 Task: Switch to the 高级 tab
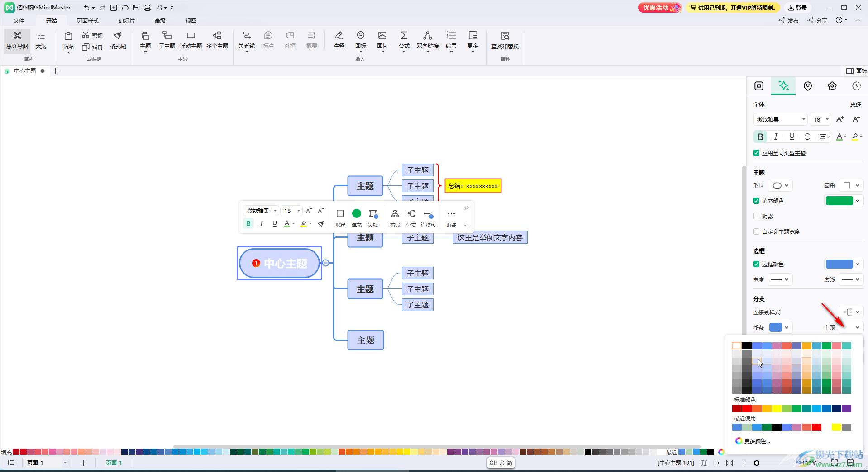(160, 20)
